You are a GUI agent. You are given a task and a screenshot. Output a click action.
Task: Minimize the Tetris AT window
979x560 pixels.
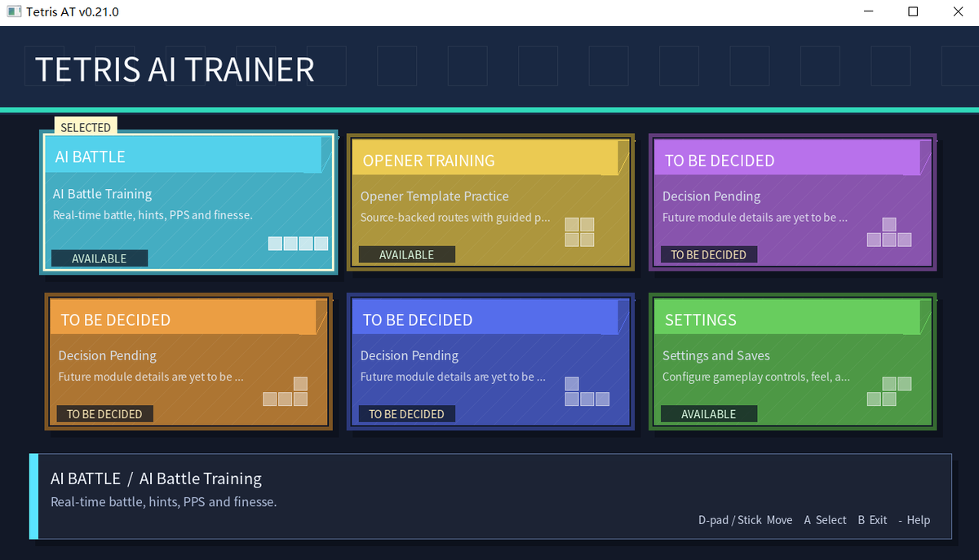coord(868,12)
